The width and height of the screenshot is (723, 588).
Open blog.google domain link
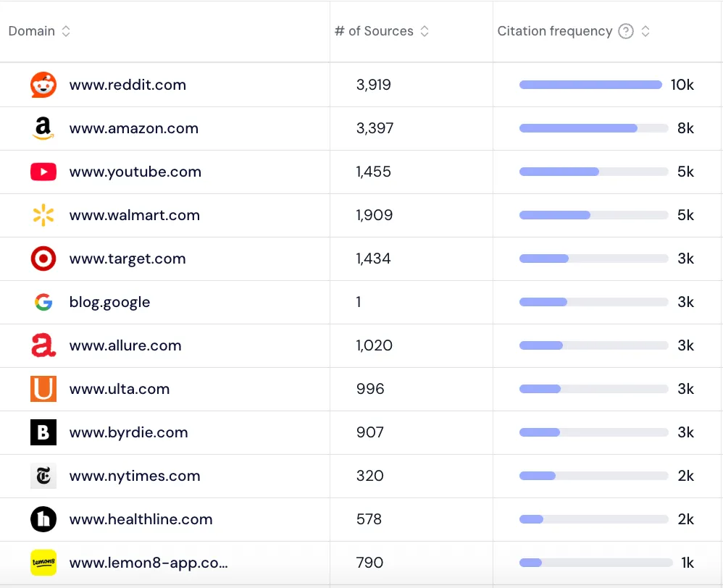(x=109, y=302)
